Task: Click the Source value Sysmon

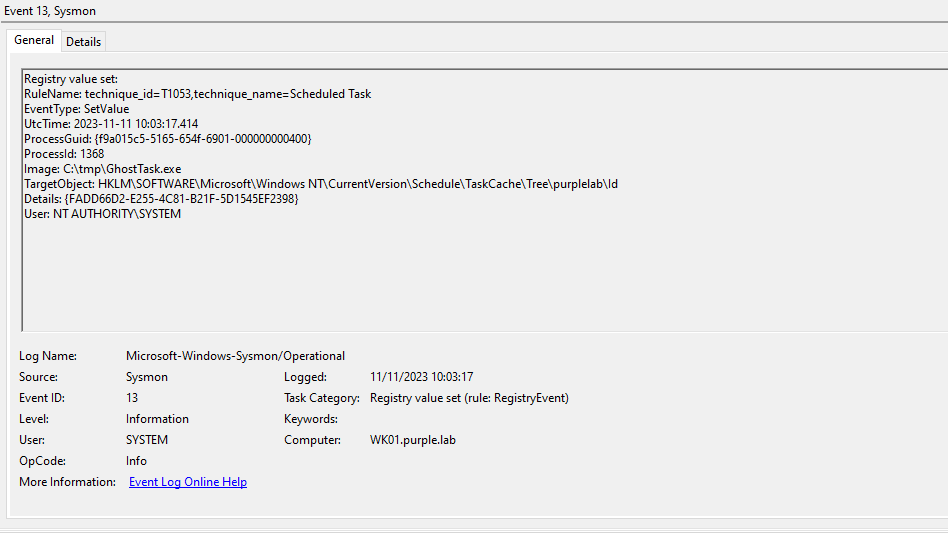Action: click(147, 377)
